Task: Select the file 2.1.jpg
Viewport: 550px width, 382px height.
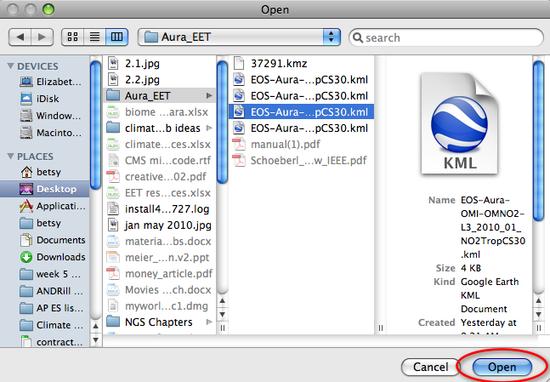Action: (x=159, y=63)
